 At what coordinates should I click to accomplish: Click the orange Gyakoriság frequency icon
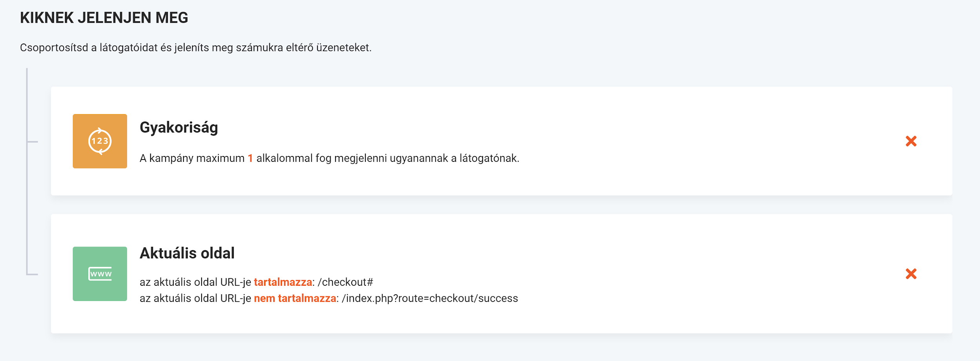(x=100, y=141)
